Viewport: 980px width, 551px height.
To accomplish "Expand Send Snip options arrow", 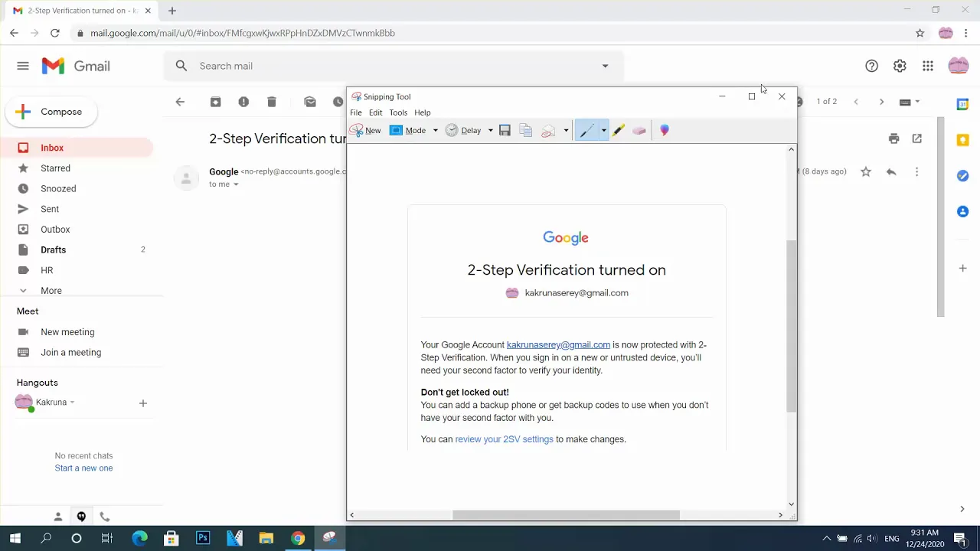I will 566,131.
